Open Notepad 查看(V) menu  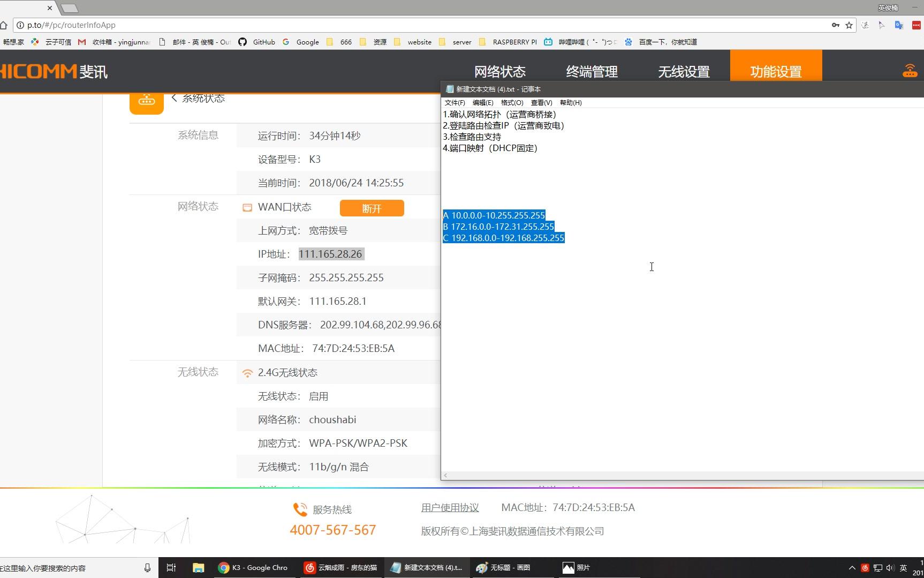(541, 102)
